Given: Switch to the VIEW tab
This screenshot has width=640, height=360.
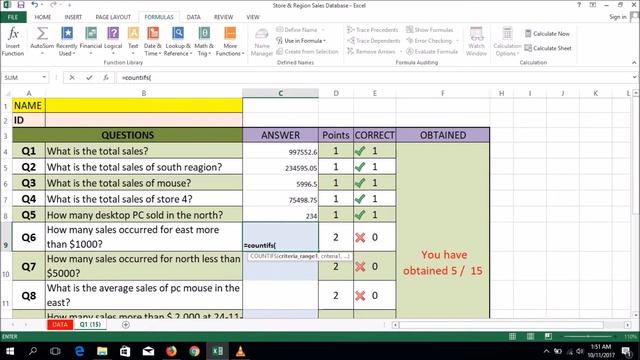Looking at the screenshot, I should (253, 17).
